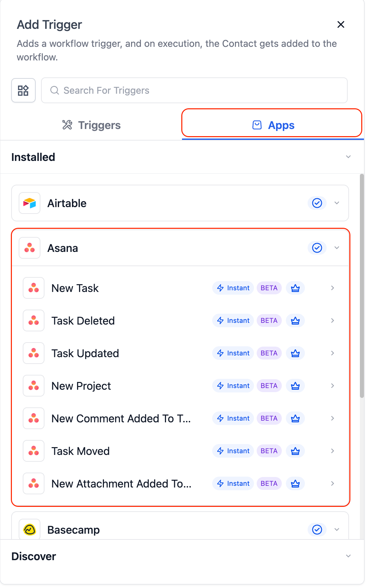The width and height of the screenshot is (366, 588).
Task: Expand the Discover section
Action: tap(348, 556)
